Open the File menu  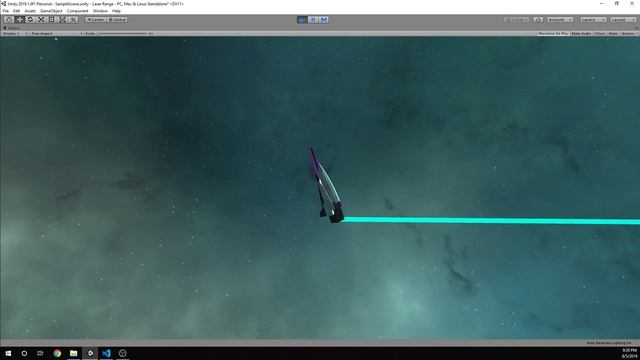[6, 11]
